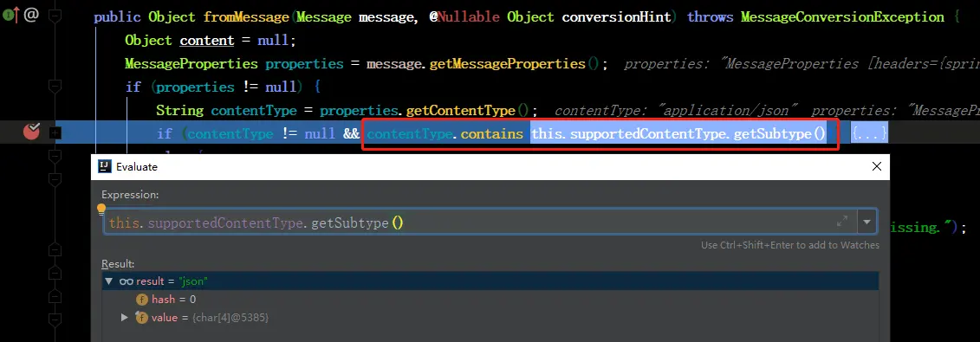
Task: Expand the value char[4] node
Action: click(x=125, y=318)
